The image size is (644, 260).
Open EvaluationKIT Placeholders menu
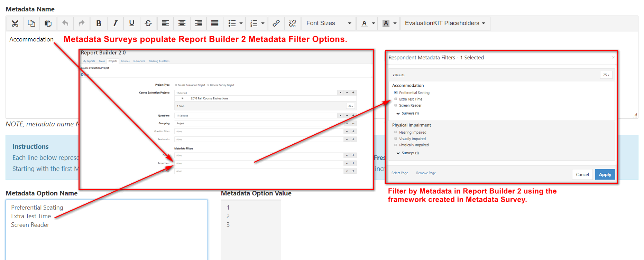(x=445, y=23)
